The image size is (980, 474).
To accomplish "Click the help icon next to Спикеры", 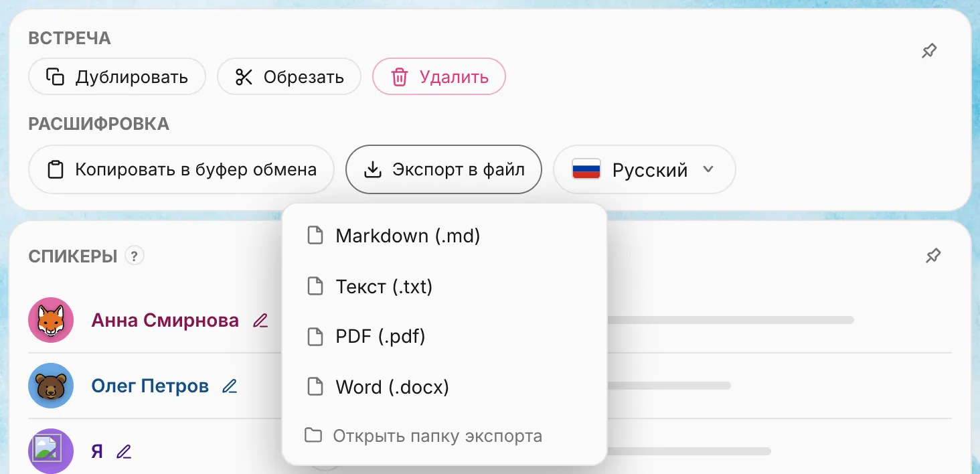I will (135, 256).
